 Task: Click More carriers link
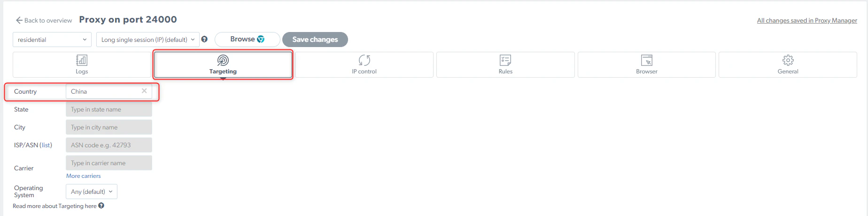[84, 176]
